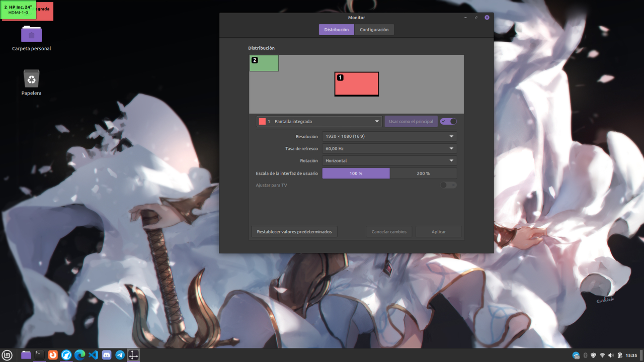Open Telegram from the taskbar
Screen dimensions: 644x362
click(120, 355)
